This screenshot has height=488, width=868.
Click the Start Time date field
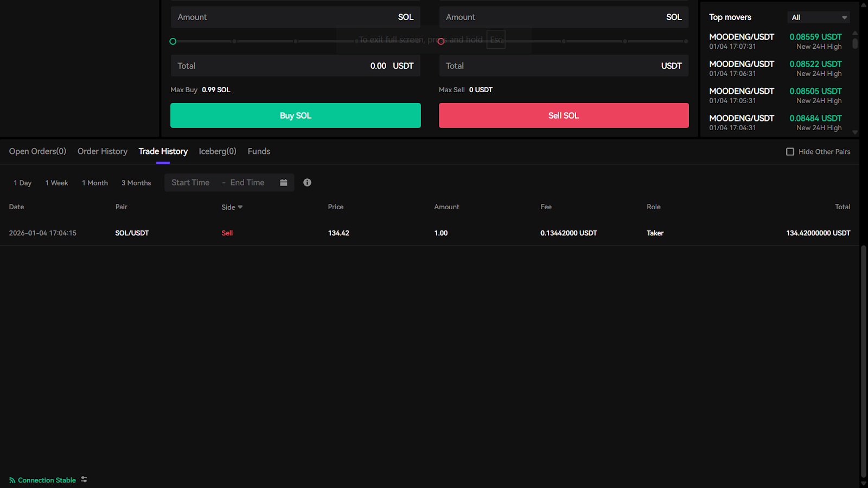click(x=190, y=183)
